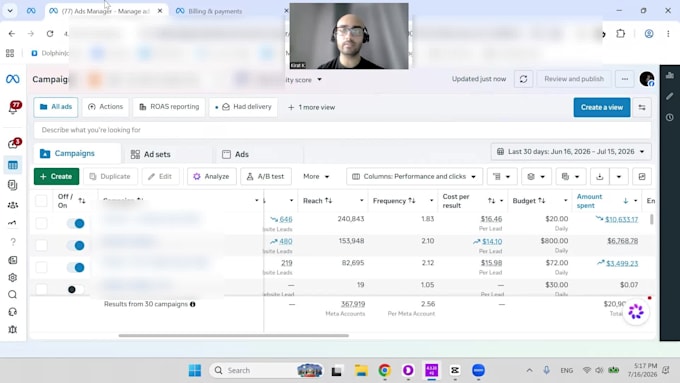Open the Windows Start menu
Viewport: 680px width, 383px height.
(195, 370)
